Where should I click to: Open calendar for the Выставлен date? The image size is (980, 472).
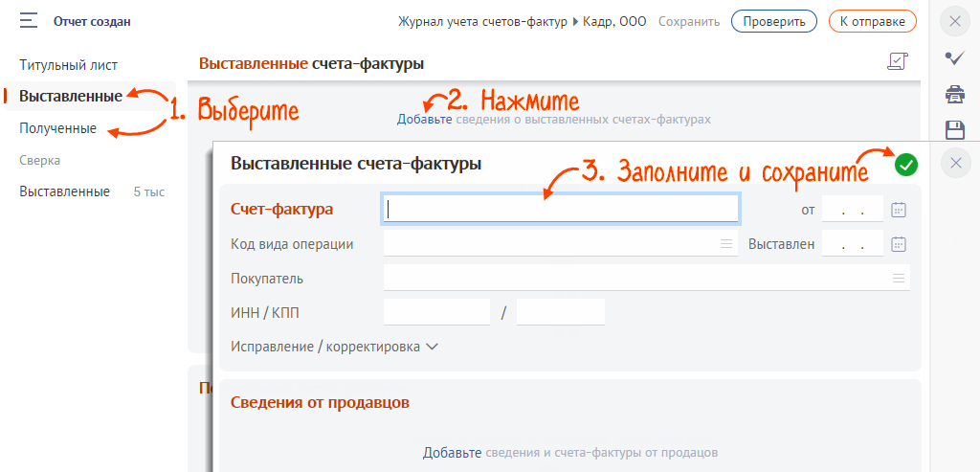pyautogui.click(x=898, y=244)
